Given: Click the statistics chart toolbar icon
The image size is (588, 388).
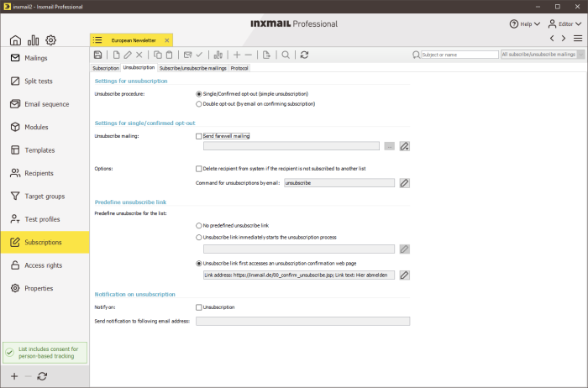Looking at the screenshot, I should pyautogui.click(x=218, y=55).
